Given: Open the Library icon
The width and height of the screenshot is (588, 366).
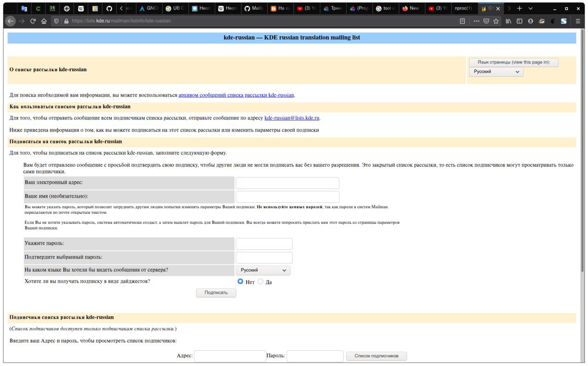Looking at the screenshot, I should (509, 21).
